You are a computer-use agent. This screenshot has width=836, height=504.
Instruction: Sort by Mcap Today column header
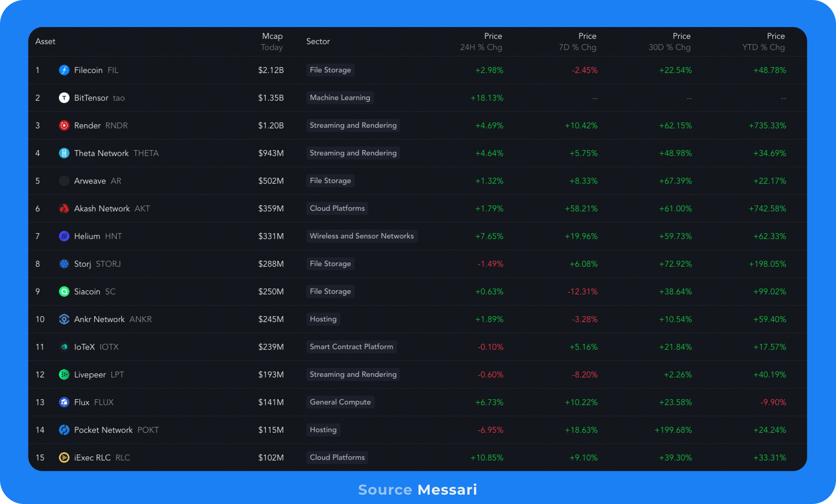pyautogui.click(x=272, y=42)
